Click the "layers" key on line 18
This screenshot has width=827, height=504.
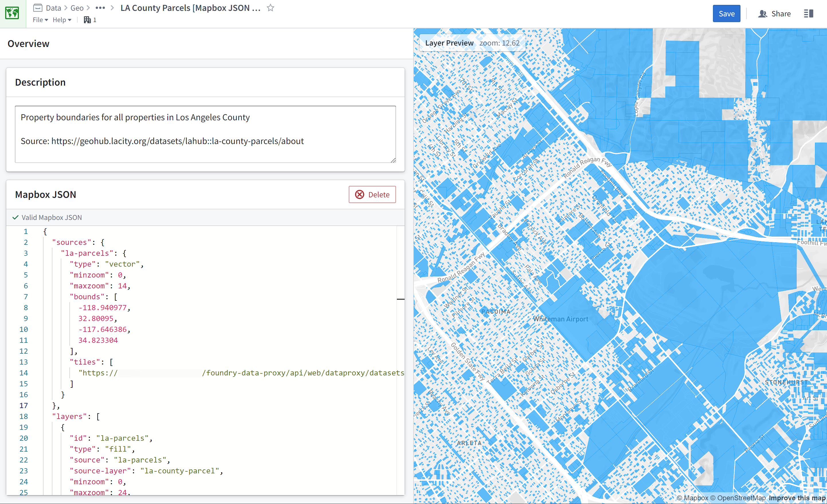pos(69,416)
